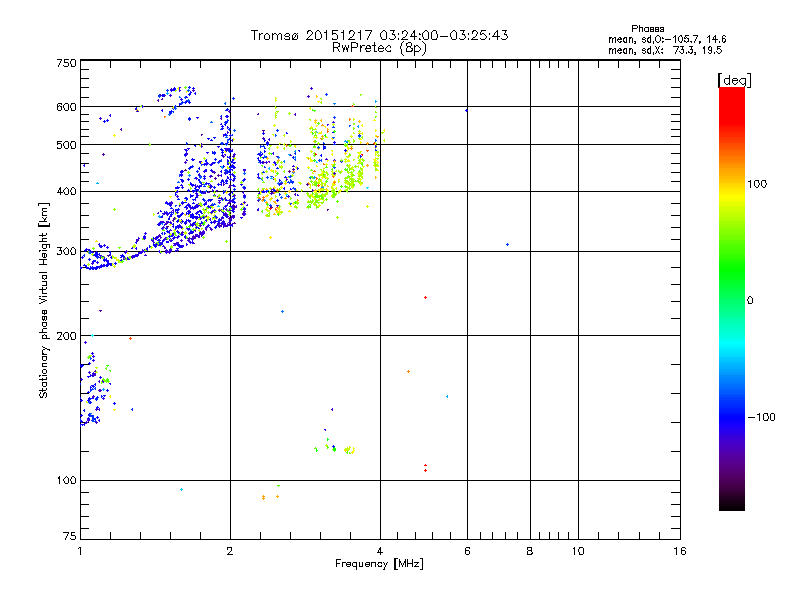800x600 pixels.
Task: Click the 'mean, sd,X: 73.3, 19.5' statistics line
Action: (x=665, y=50)
